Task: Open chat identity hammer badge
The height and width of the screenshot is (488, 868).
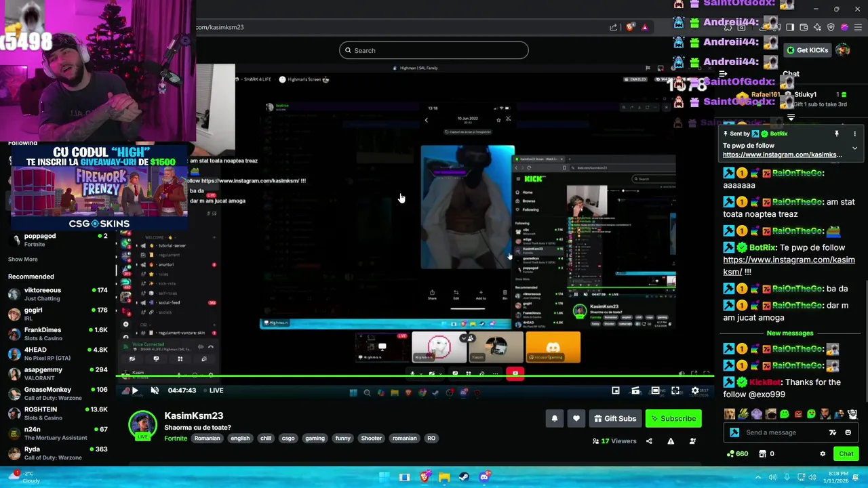Action: coord(734,432)
